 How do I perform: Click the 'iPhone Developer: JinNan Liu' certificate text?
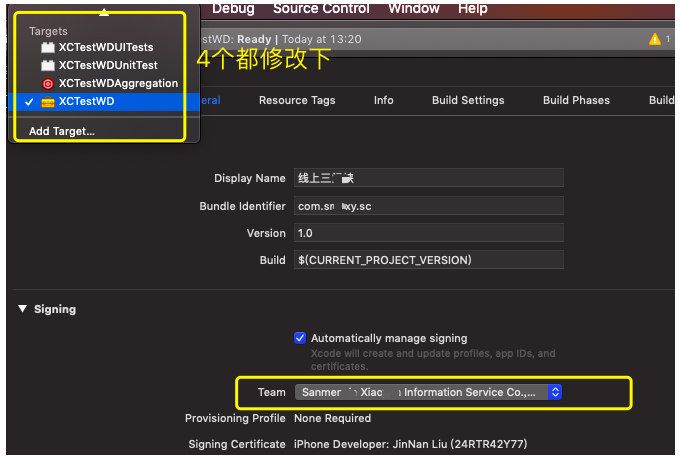410,444
